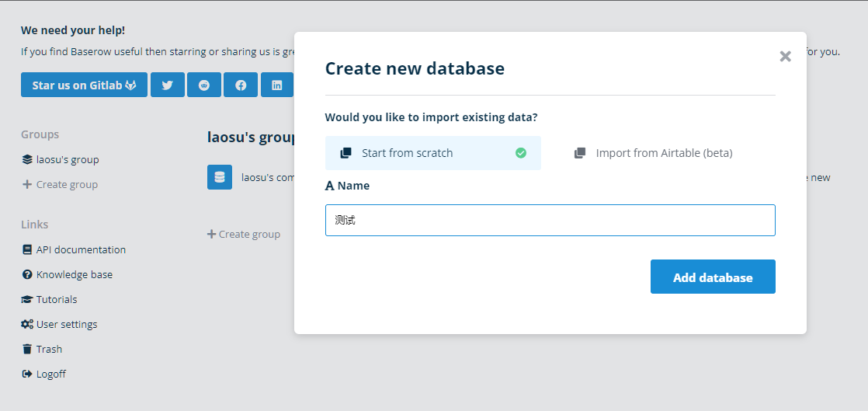This screenshot has height=411, width=868.
Task: Open the Knowledge base link
Action: (74, 274)
